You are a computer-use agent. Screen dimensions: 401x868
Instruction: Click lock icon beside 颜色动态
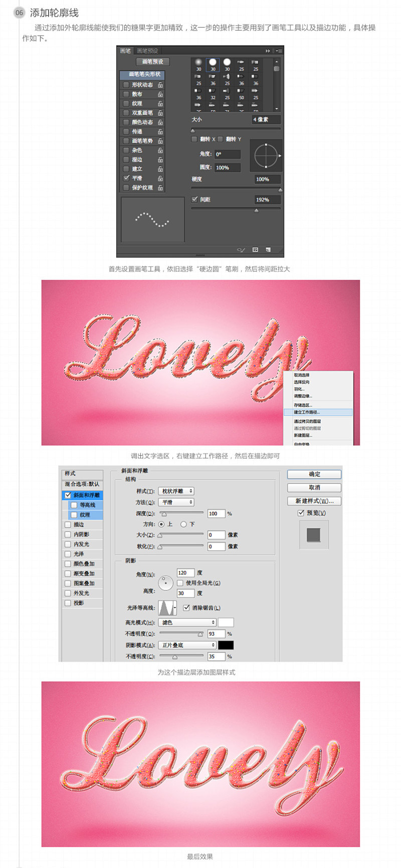click(160, 122)
